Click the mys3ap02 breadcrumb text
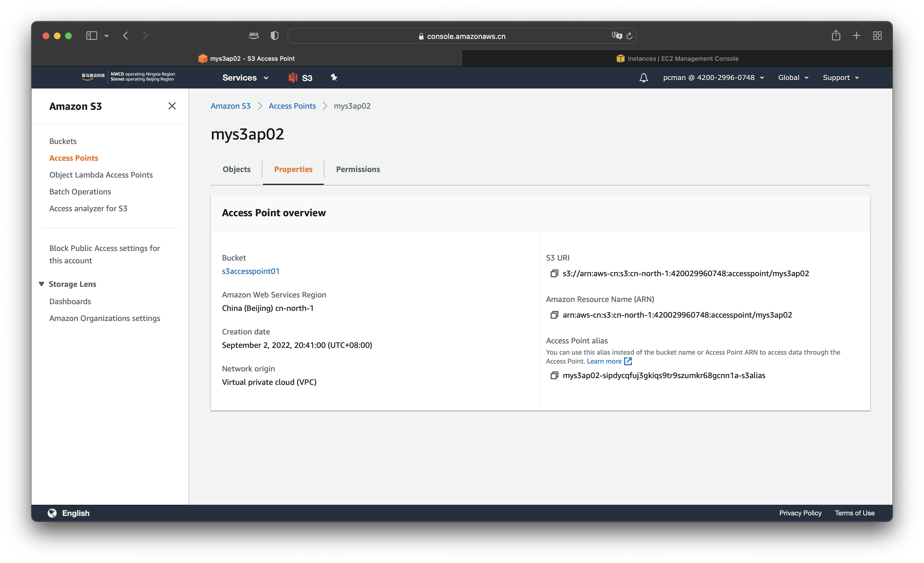 tap(352, 106)
